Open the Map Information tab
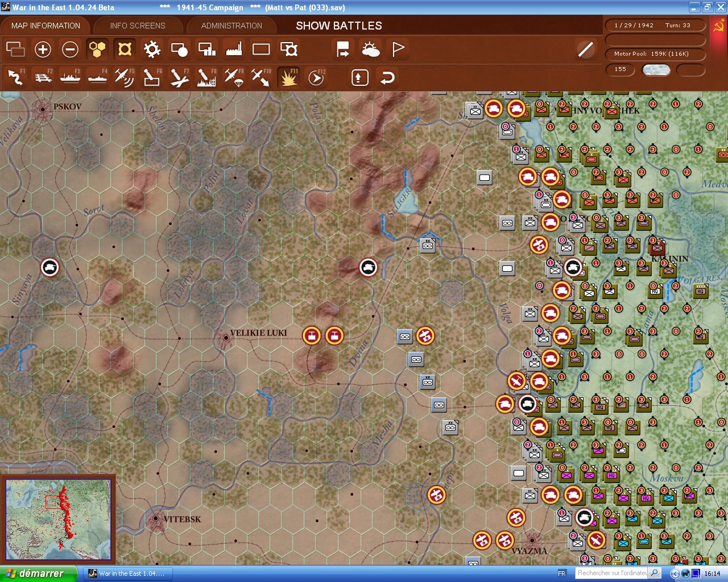 (x=45, y=26)
